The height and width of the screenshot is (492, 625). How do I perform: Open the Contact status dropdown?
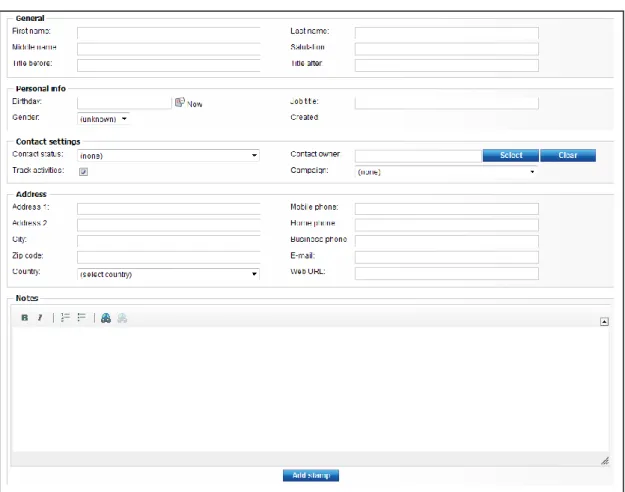tap(168, 155)
